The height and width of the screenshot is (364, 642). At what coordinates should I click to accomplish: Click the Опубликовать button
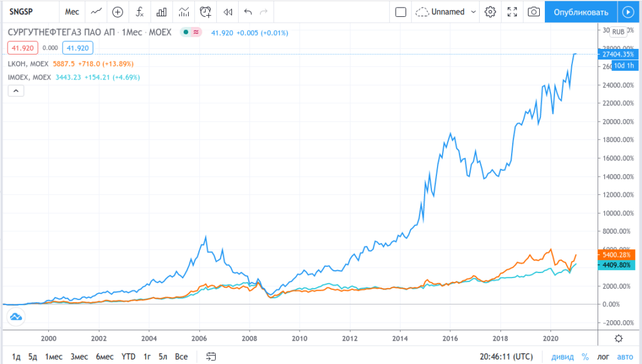pyautogui.click(x=581, y=11)
